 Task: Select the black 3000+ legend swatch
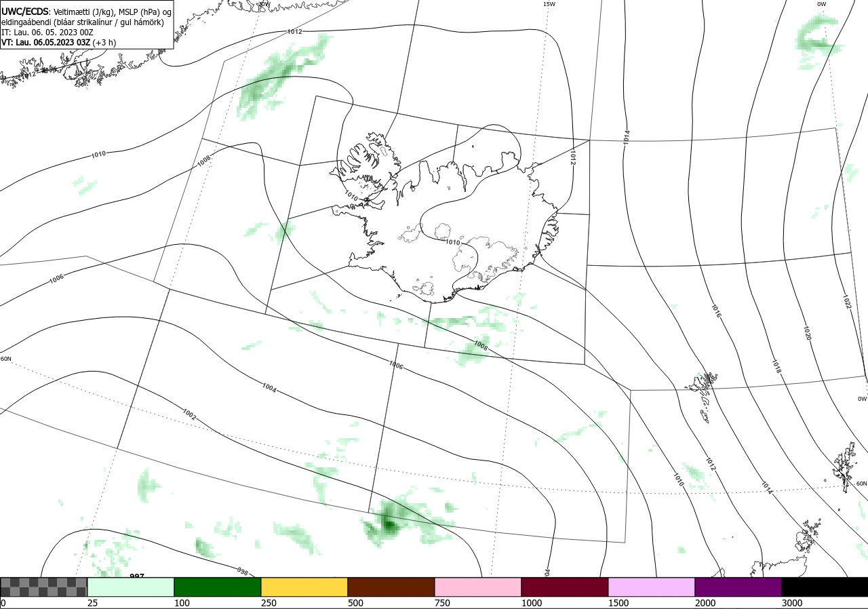(x=825, y=587)
